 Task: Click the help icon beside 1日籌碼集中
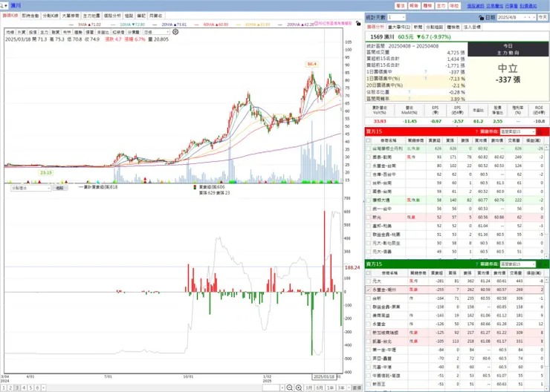point(425,72)
